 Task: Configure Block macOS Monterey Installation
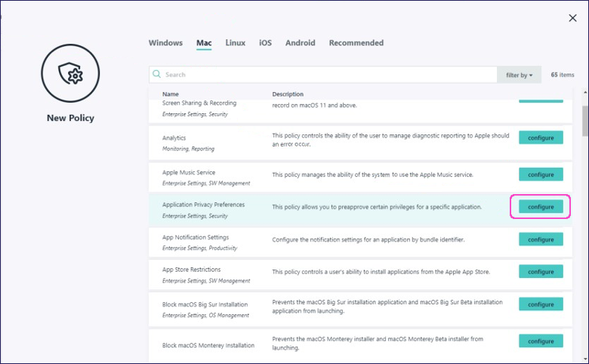pos(541,341)
